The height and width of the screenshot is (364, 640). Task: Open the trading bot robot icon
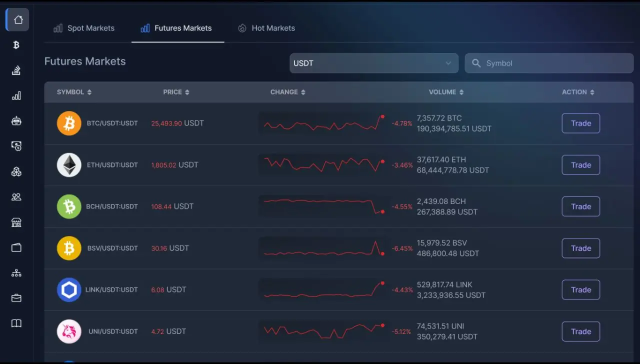click(x=16, y=121)
